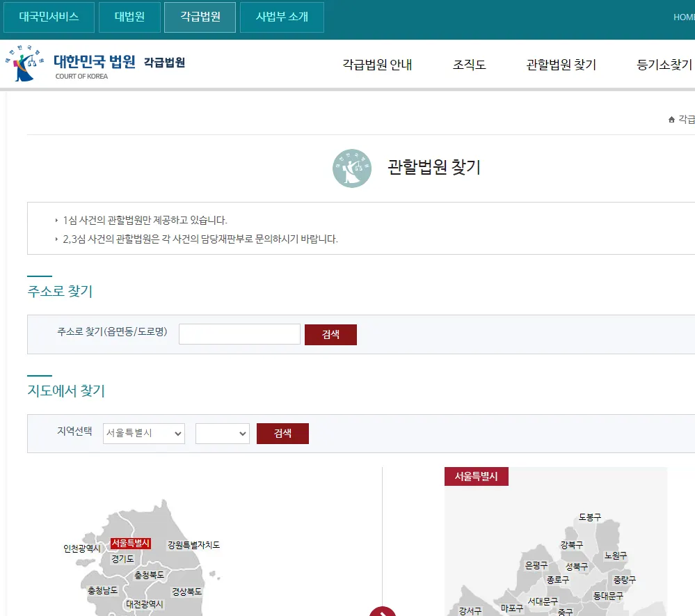Viewport: 695px width, 616px height.
Task: Click the 2,3심 사건의 관할법원은 notice line
Action: coord(200,239)
